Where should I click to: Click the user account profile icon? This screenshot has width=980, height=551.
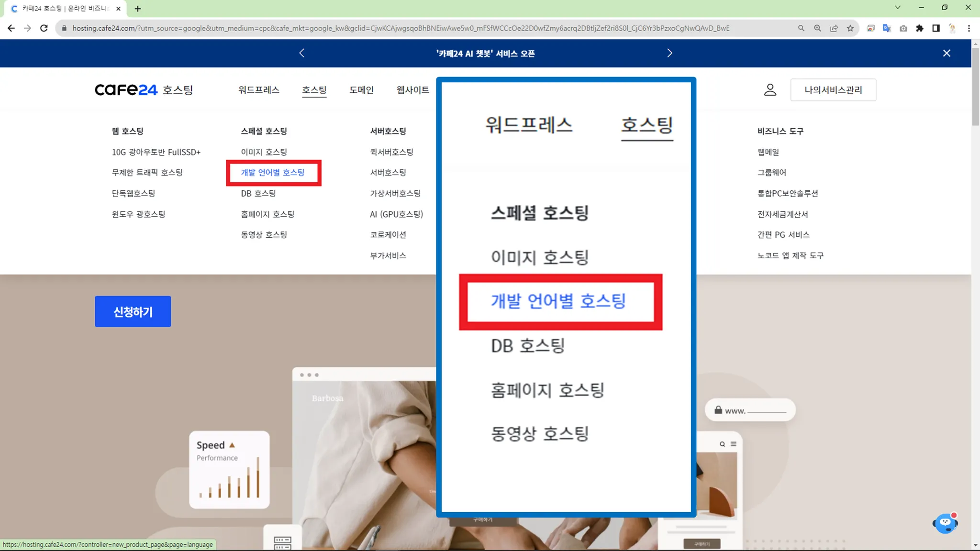pos(770,90)
